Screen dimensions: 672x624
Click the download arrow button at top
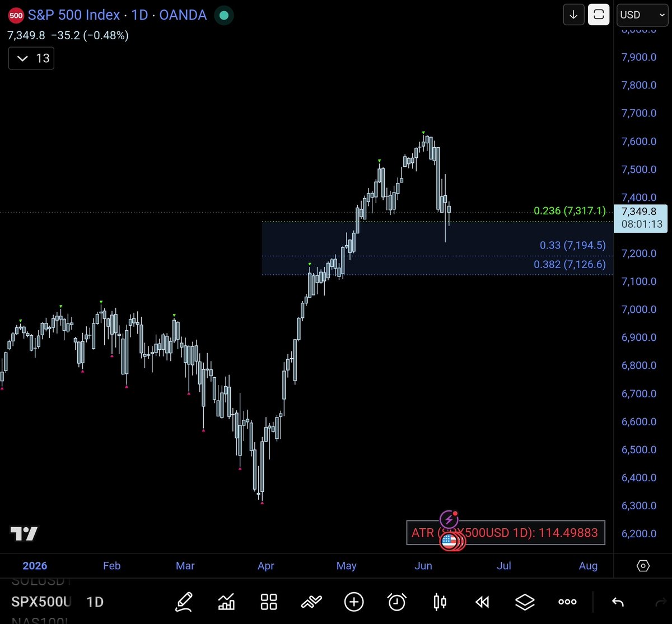573,15
